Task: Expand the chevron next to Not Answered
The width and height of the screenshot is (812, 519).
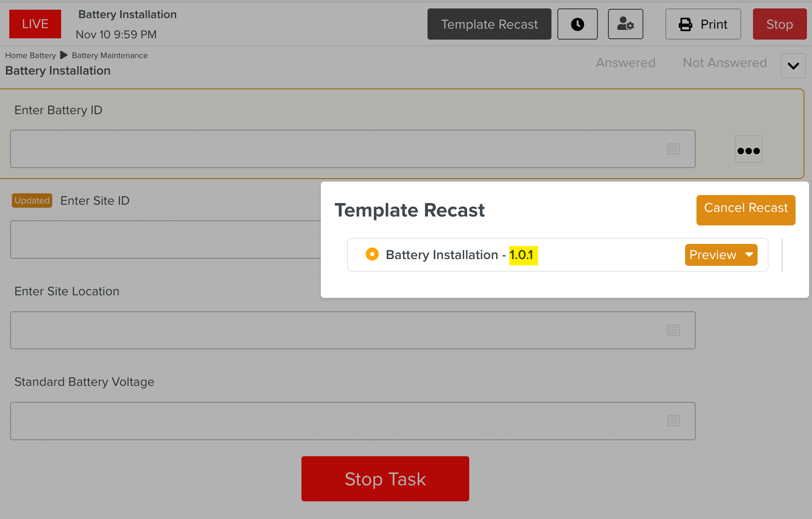Action: tap(793, 66)
